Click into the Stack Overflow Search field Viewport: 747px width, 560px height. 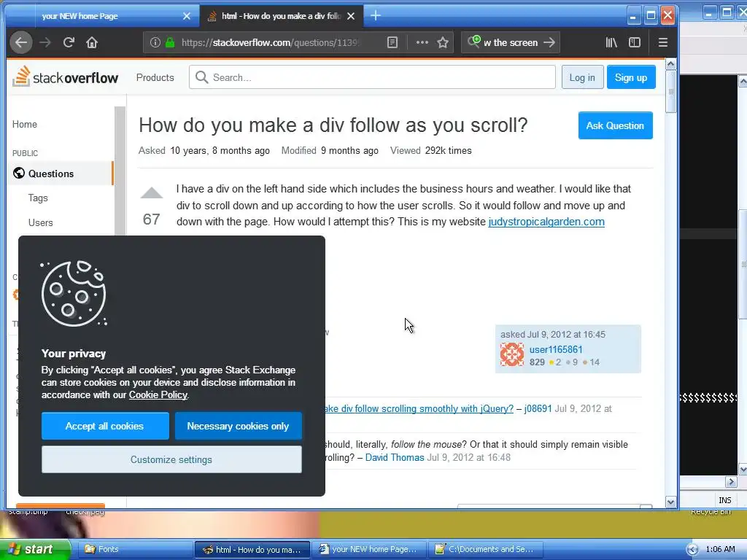click(372, 77)
